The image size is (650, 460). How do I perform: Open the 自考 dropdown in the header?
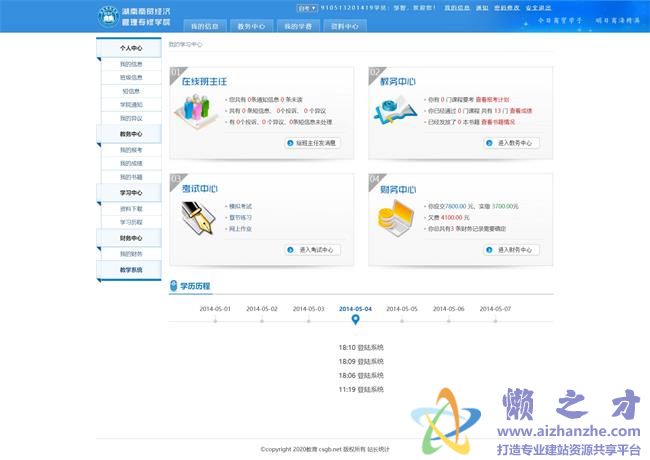coord(307,8)
